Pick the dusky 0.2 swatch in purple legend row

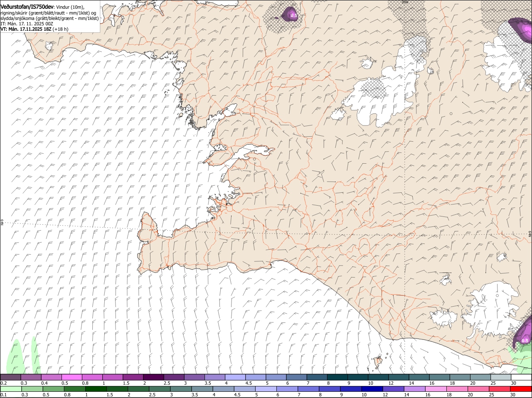(10, 377)
